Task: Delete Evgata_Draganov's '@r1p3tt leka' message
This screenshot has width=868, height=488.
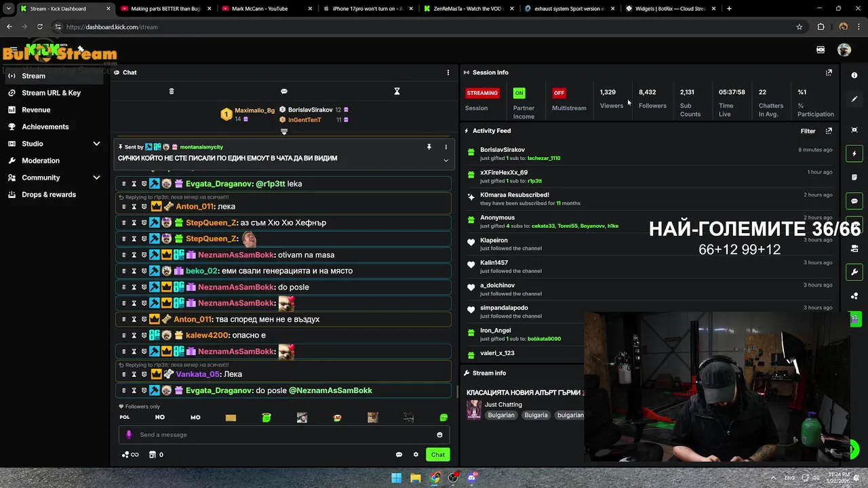Action: 123,184
